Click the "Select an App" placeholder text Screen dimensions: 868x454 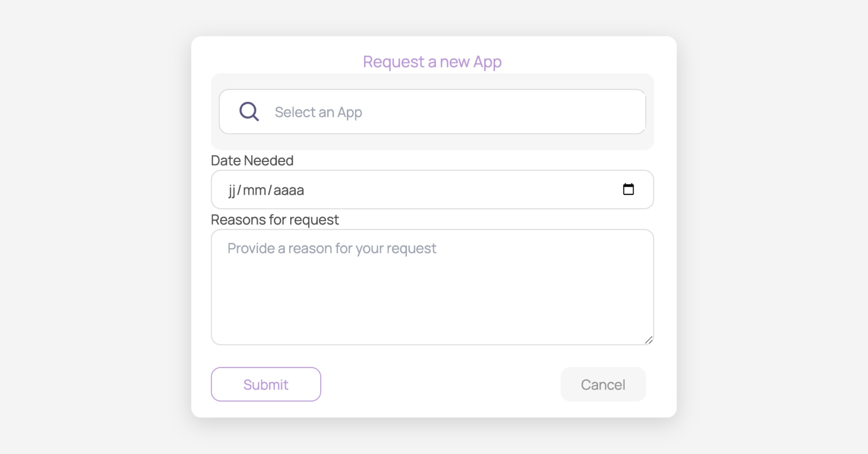(x=318, y=112)
